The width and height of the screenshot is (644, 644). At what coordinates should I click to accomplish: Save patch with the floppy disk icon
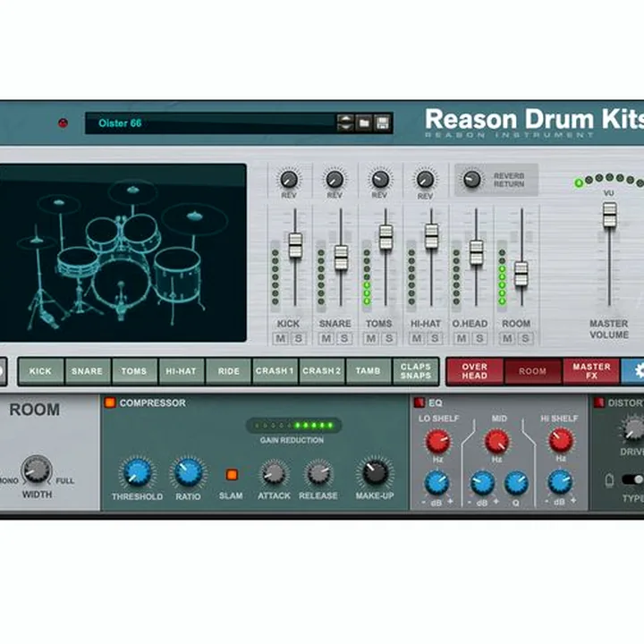(x=383, y=123)
